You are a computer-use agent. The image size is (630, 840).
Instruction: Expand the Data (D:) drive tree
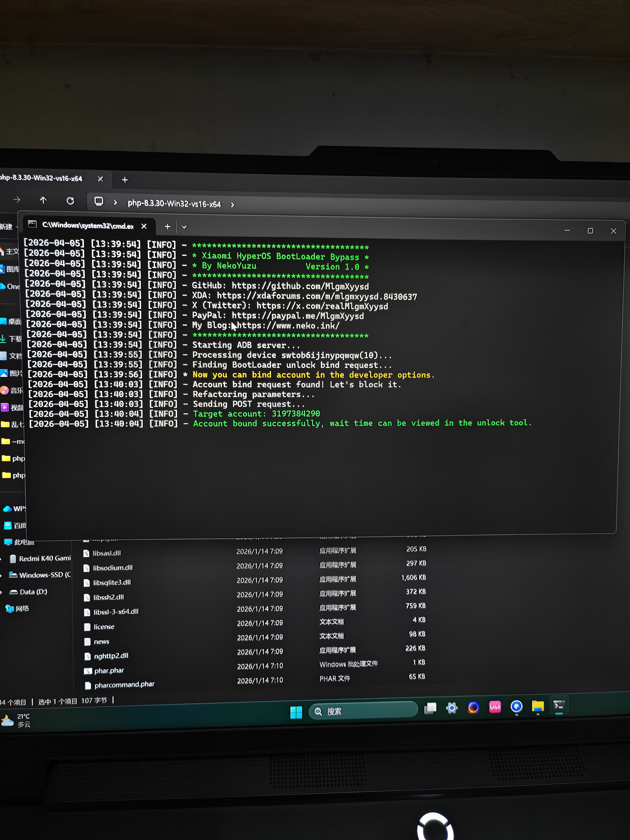pos(1,592)
